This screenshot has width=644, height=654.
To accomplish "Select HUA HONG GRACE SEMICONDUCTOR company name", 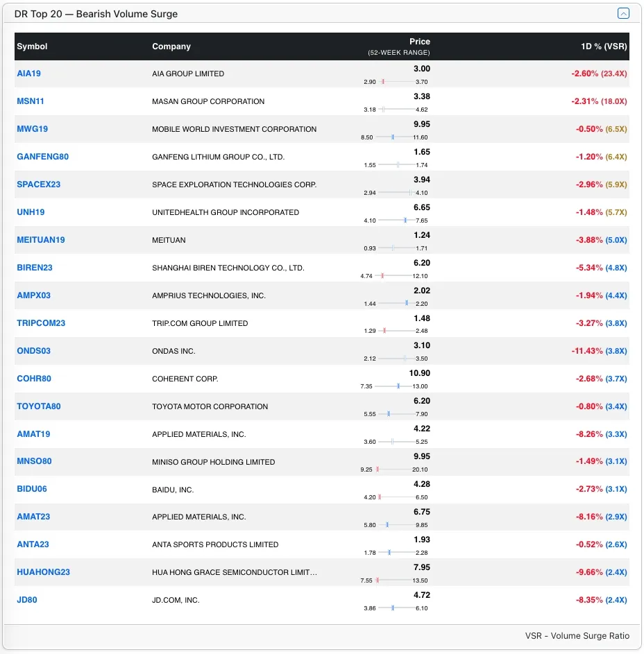I will point(235,572).
